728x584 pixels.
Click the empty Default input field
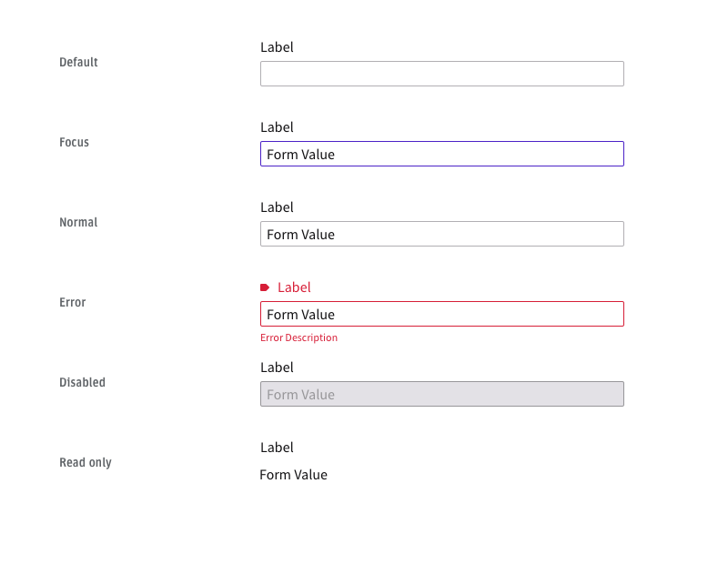pyautogui.click(x=441, y=73)
